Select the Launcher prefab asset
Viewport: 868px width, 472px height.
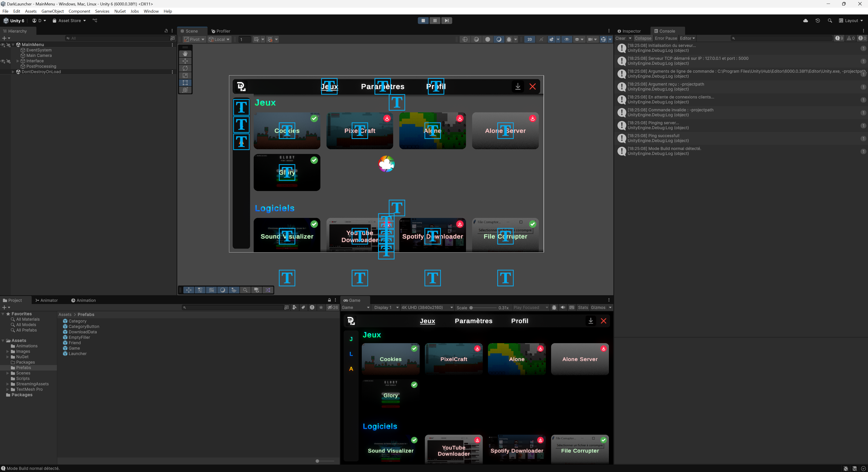(x=78, y=354)
